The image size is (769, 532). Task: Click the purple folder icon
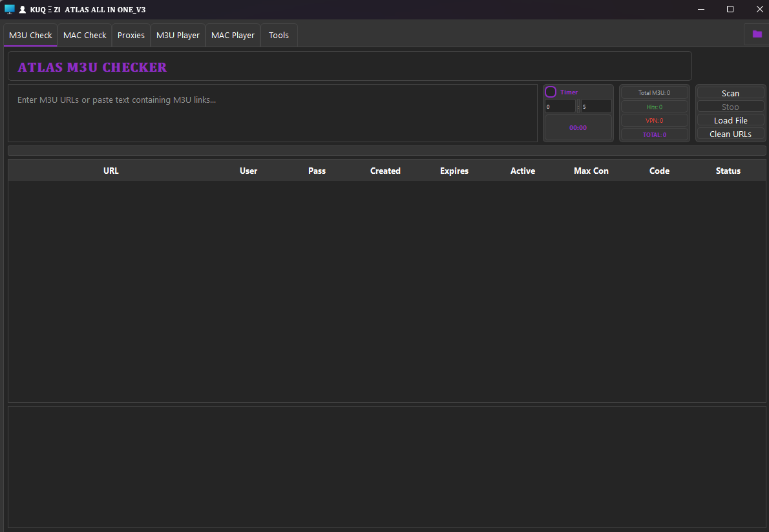757,34
